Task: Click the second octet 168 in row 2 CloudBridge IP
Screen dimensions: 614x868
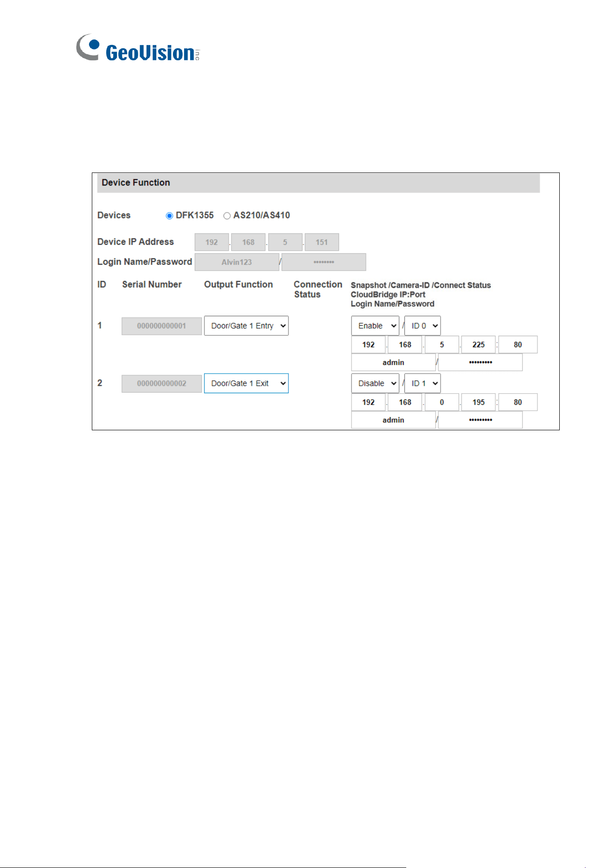Action: pyautogui.click(x=405, y=402)
